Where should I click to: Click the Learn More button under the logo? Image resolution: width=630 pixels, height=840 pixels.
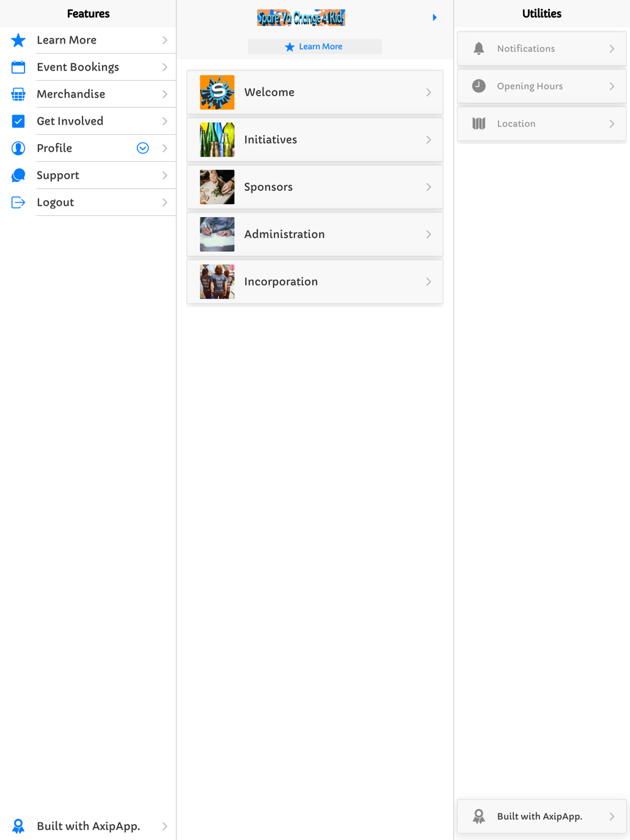tap(314, 47)
